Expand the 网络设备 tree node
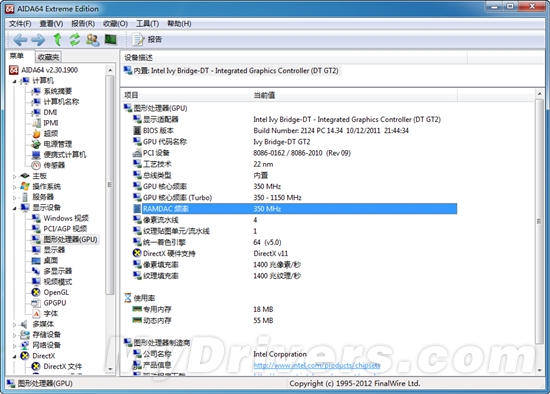The height and width of the screenshot is (394, 550). pyautogui.click(x=14, y=346)
